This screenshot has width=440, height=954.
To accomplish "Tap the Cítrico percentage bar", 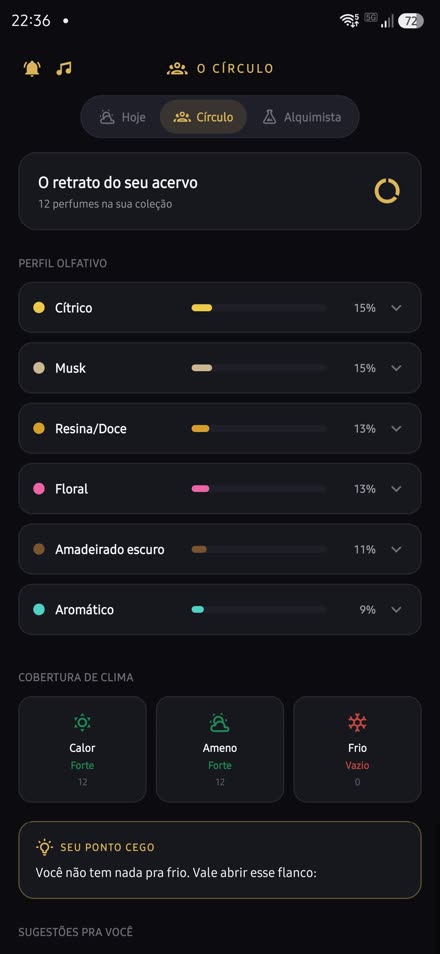I will click(259, 308).
